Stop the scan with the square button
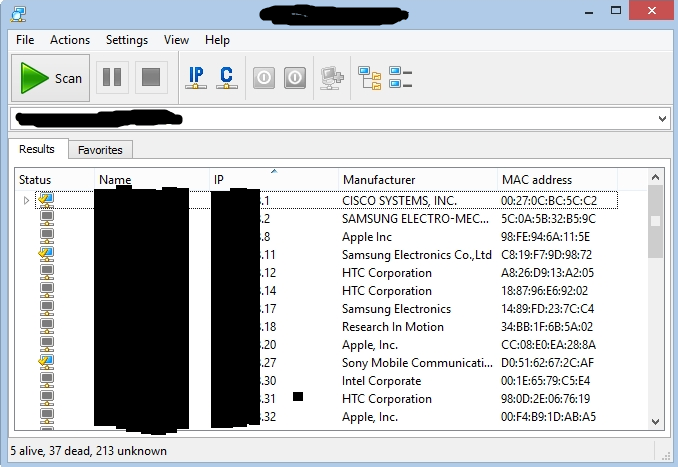Viewport: 678px width, 467px height. 151,77
